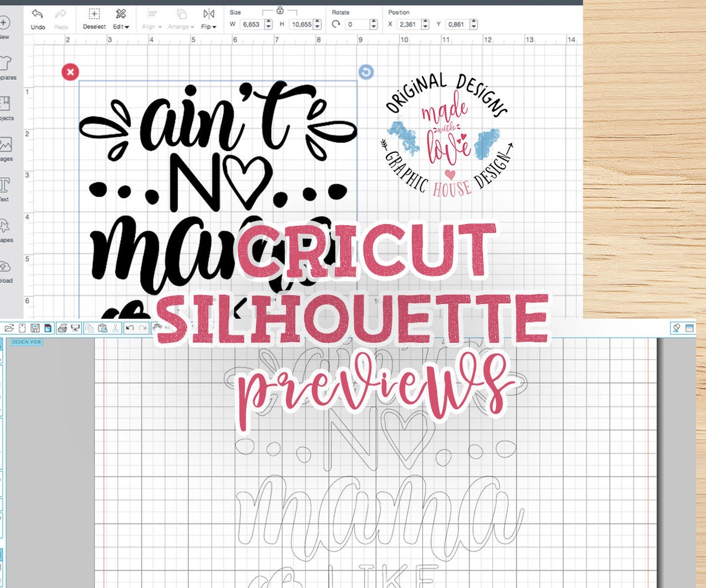Open the Templates section
706x588 pixels.
click(x=8, y=63)
